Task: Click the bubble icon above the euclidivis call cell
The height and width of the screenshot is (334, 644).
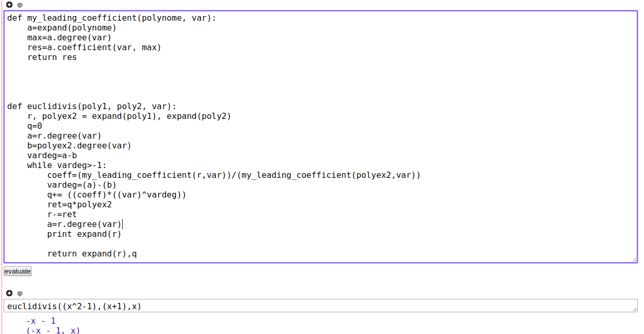Action: point(20,294)
